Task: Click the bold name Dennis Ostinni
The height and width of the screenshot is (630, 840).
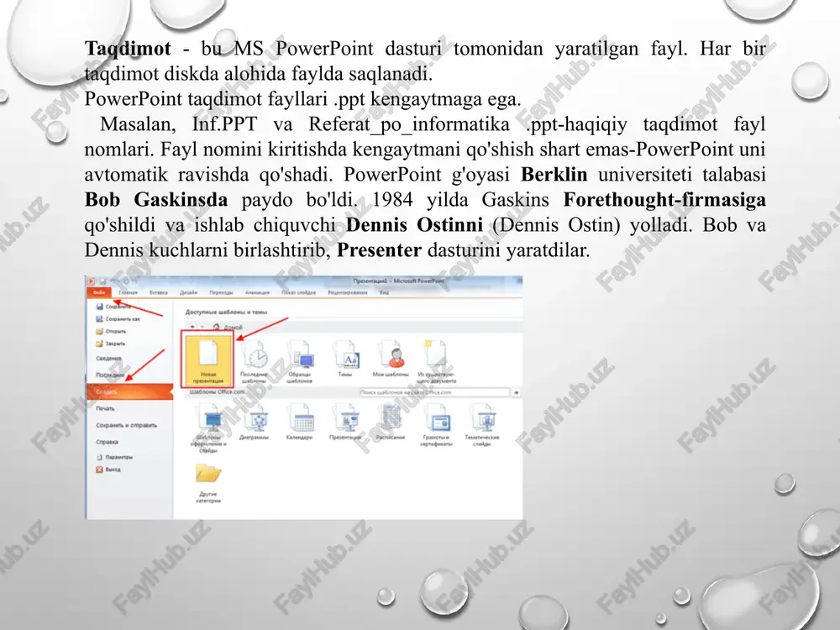Action: pos(415,225)
